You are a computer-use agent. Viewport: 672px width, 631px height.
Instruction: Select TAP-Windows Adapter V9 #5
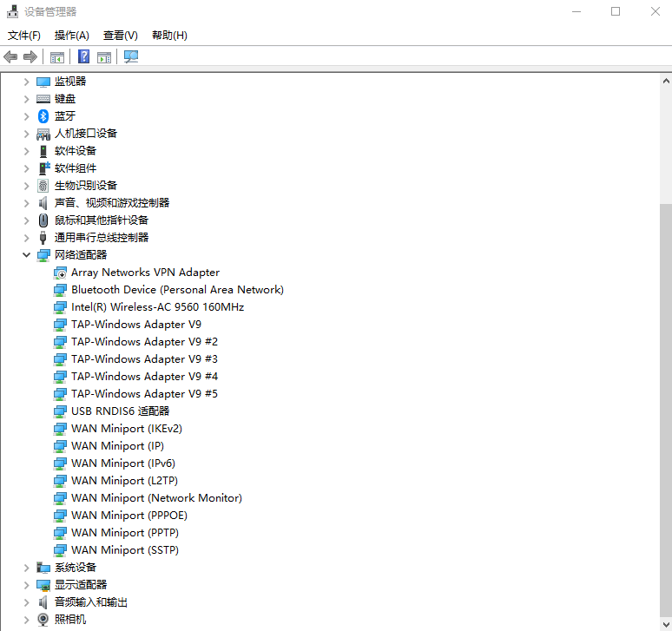[144, 394]
